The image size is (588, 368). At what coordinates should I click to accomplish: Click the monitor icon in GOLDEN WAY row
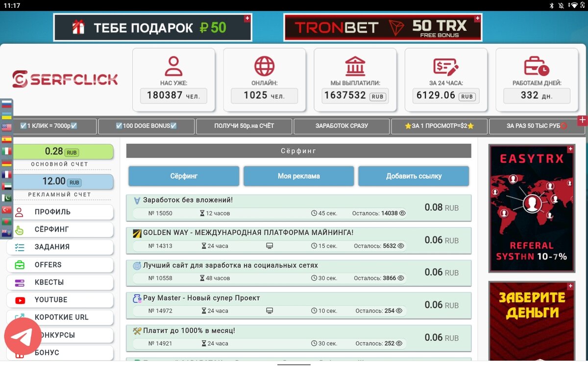269,246
